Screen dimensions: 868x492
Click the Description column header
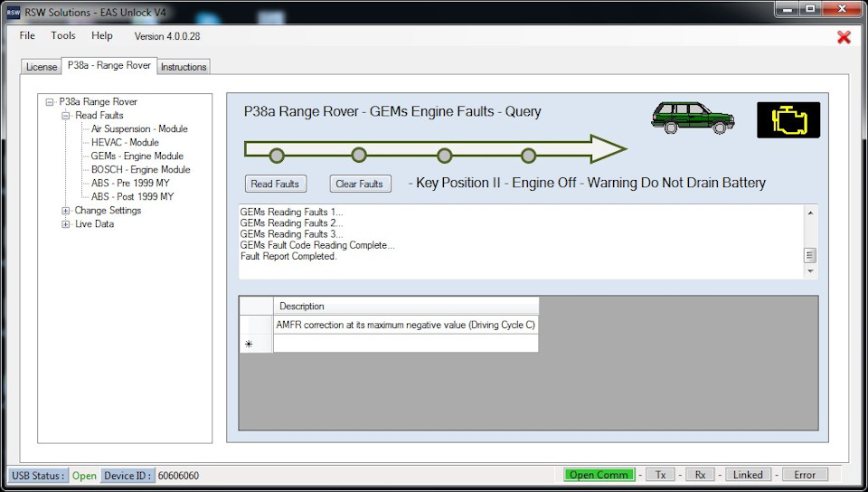tap(406, 306)
